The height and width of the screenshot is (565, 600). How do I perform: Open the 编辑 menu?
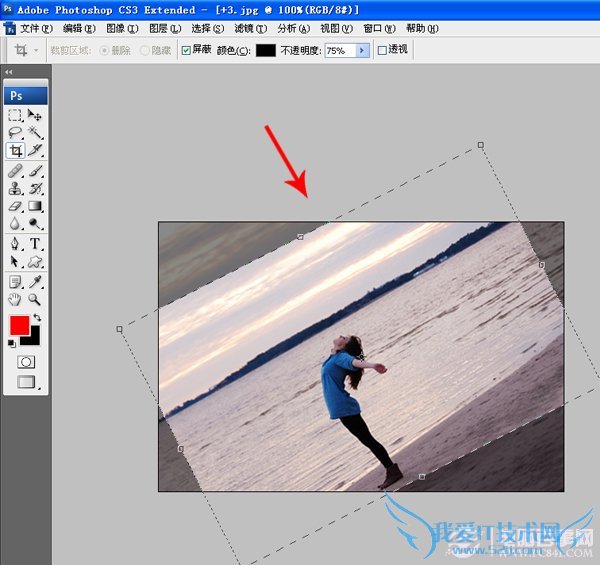(79, 29)
